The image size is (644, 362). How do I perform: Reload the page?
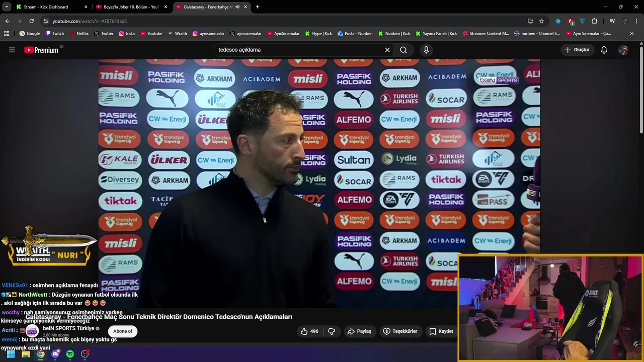point(31,21)
